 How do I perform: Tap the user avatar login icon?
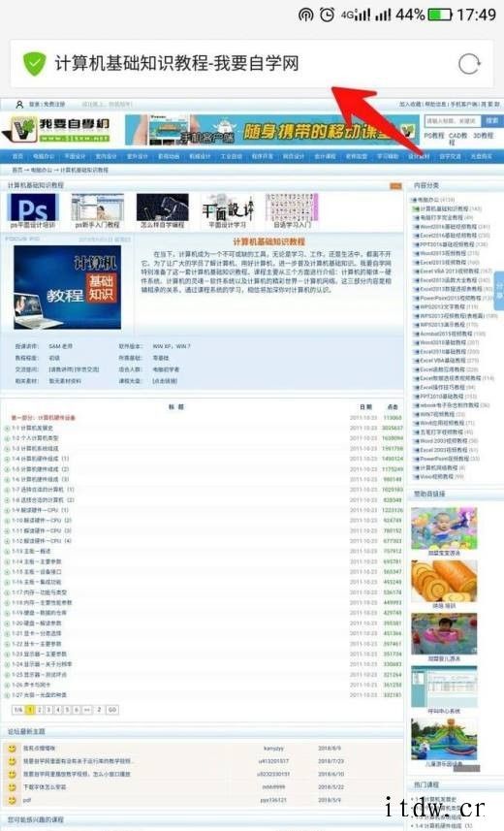point(19,105)
